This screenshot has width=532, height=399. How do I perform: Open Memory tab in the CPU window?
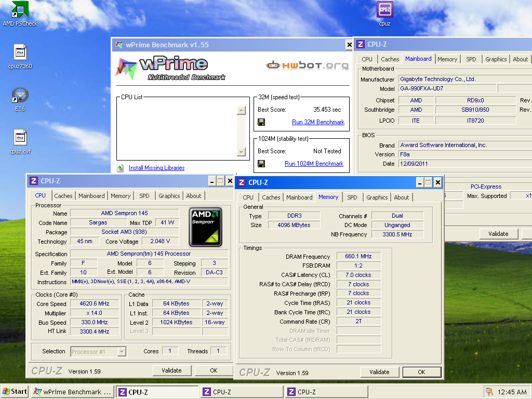121,196
